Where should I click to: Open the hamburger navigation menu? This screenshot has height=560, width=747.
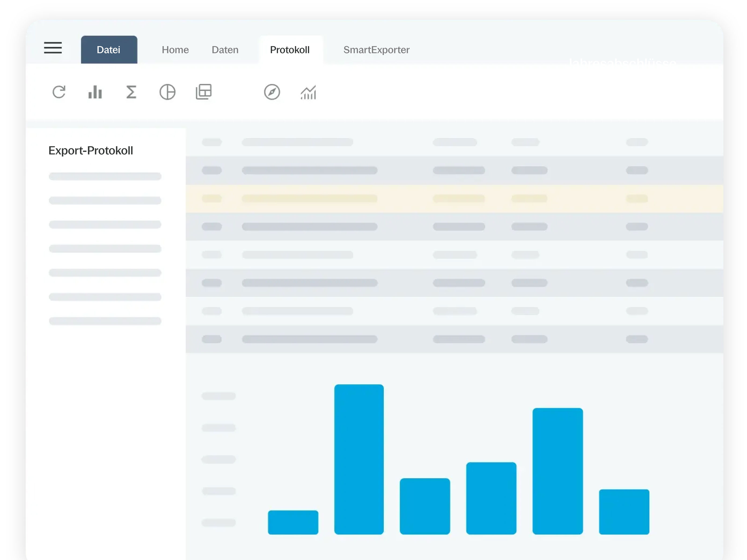(53, 48)
